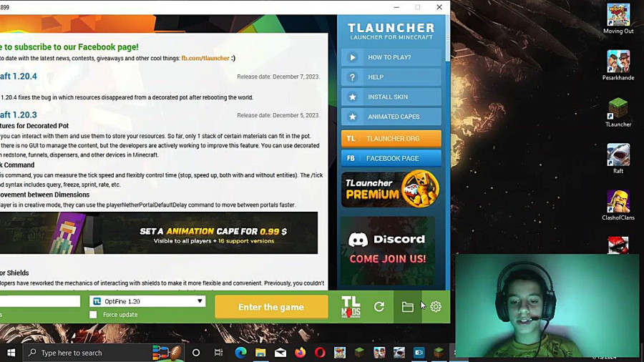Click the Animated Capes star icon
The height and width of the screenshot is (362, 644).
coord(352,117)
